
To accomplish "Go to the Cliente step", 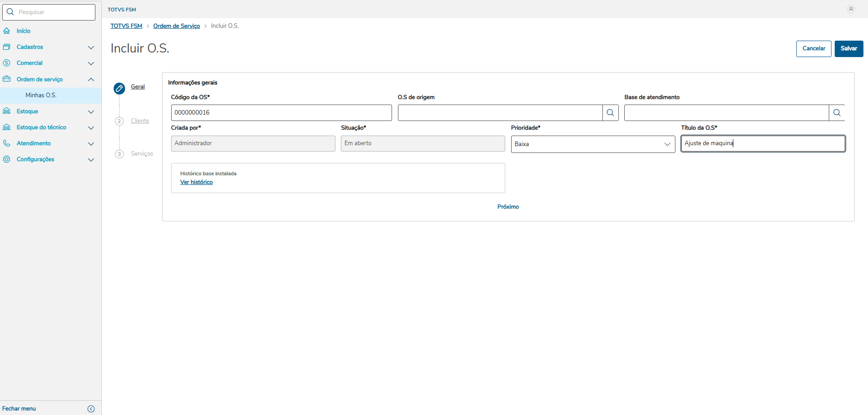I will tap(140, 121).
